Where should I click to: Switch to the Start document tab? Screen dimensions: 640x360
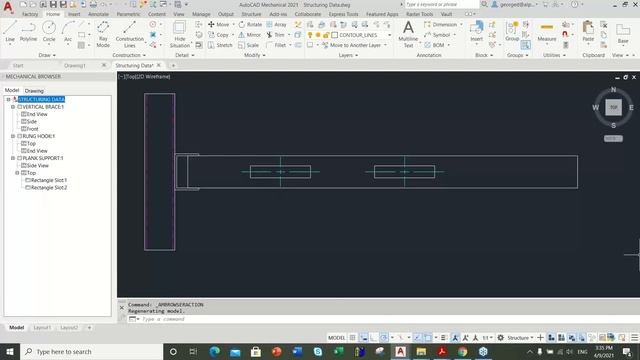click(18, 66)
